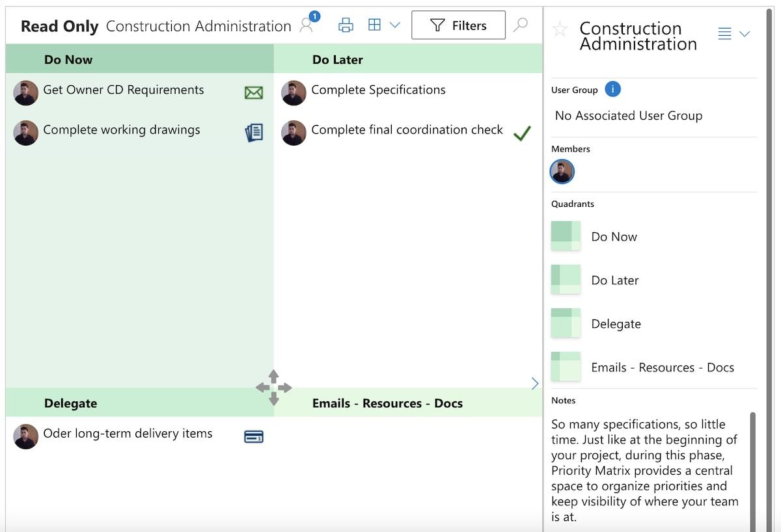781x532 pixels.
Task: Click the Filters button
Action: 458,25
